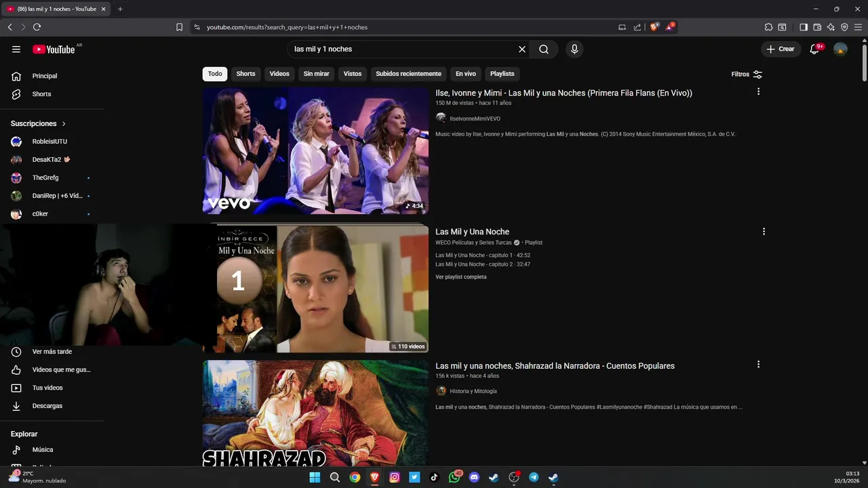Screen dimensions: 868x488
Task: Open Las Mil y Una Noche capítulo 2
Action: point(483,264)
